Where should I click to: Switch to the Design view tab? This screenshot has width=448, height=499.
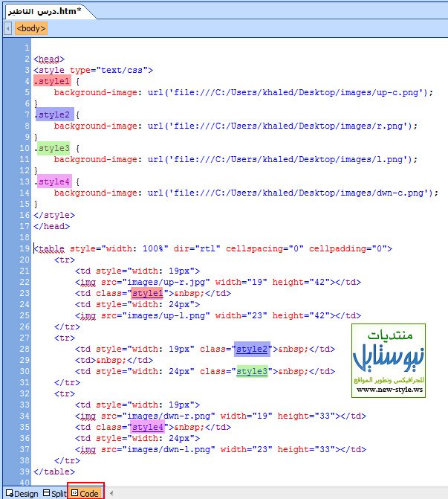[22, 494]
